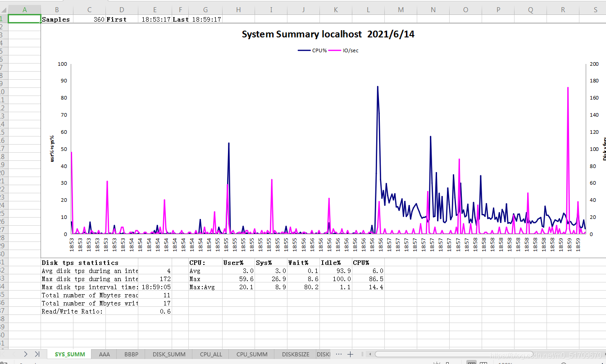Select max tps interval time 18:59:05
Image resolution: width=606 pixels, height=364 pixels.
tap(155, 287)
